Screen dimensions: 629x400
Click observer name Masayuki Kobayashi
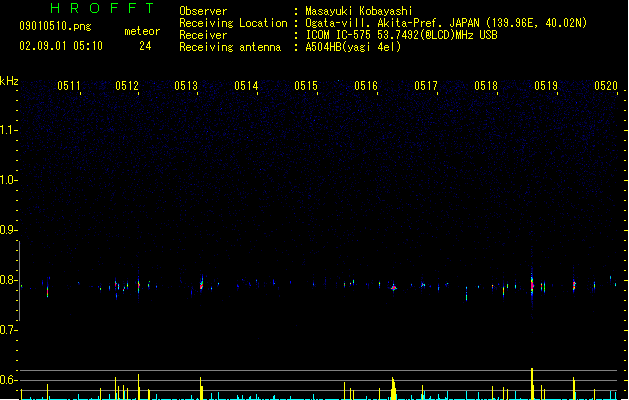(x=359, y=11)
